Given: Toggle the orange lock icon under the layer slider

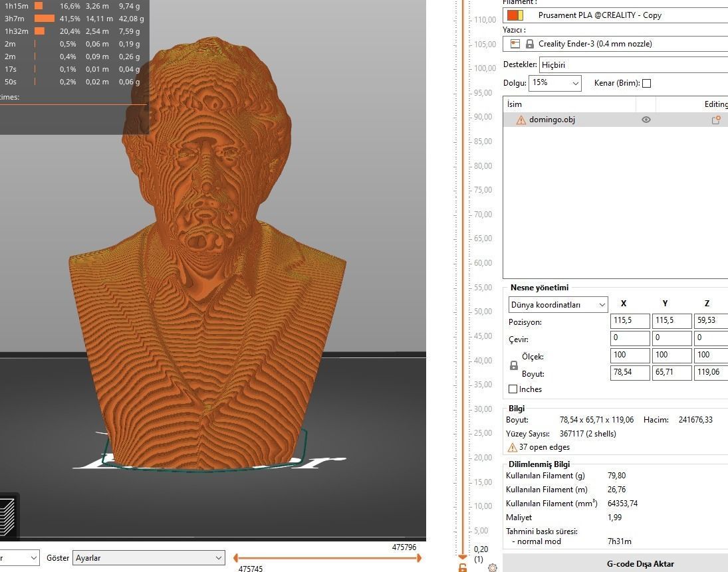Looking at the screenshot, I should pyautogui.click(x=463, y=568).
